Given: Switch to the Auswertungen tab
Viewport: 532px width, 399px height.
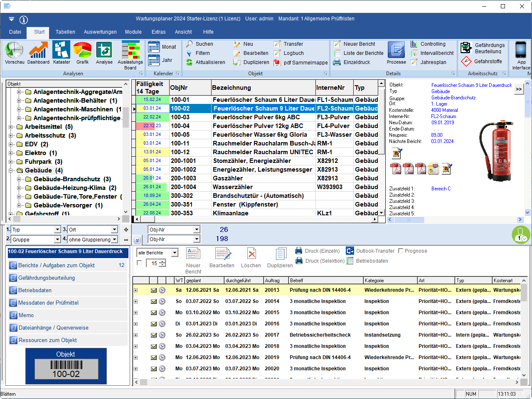Looking at the screenshot, I should point(100,32).
